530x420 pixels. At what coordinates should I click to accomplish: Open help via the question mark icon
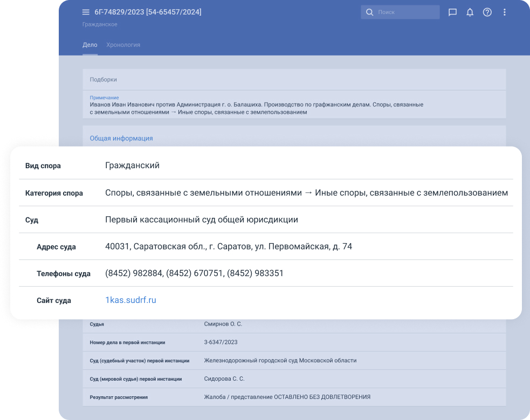487,12
